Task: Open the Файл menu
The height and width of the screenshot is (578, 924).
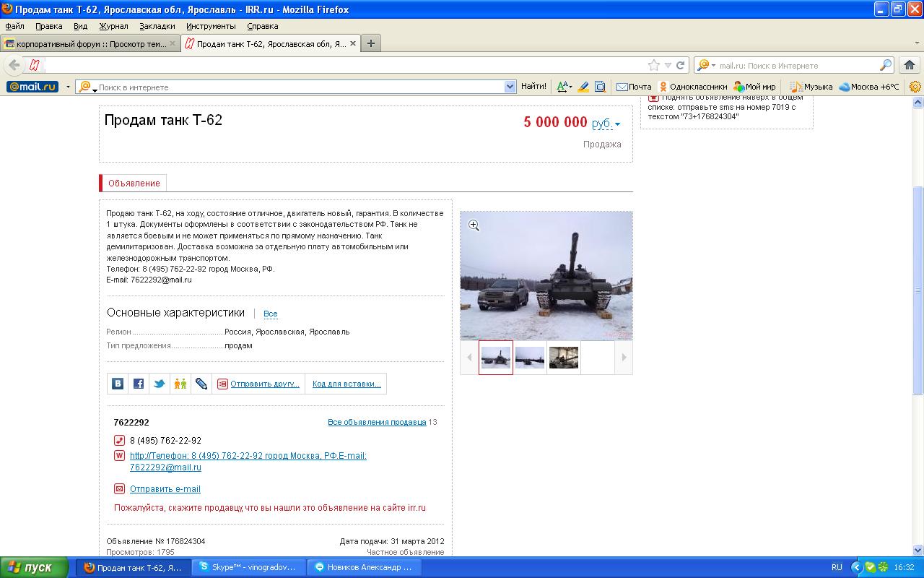Action: pyautogui.click(x=14, y=26)
